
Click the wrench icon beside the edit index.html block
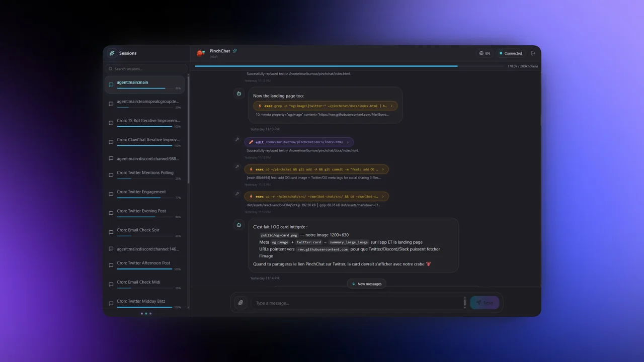tap(237, 140)
